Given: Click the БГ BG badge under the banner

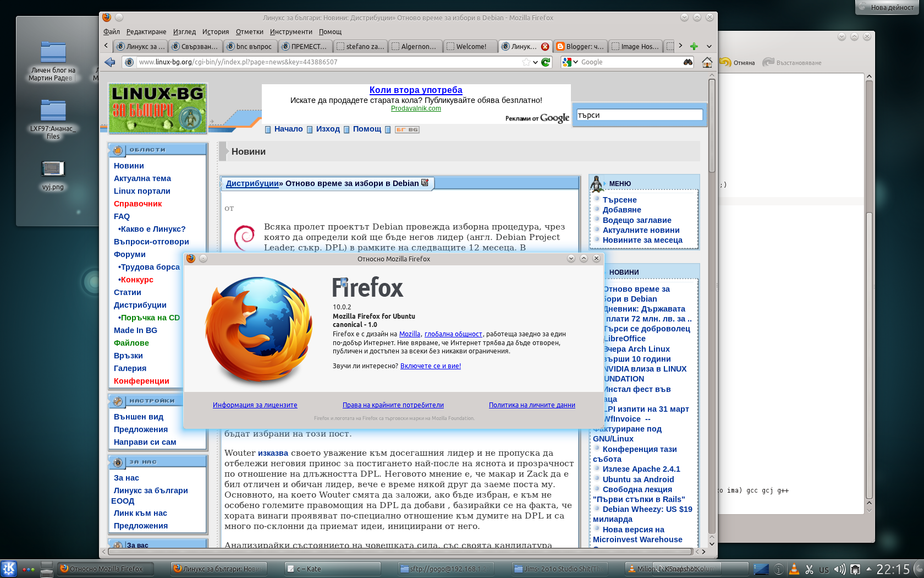Looking at the screenshot, I should pyautogui.click(x=408, y=130).
